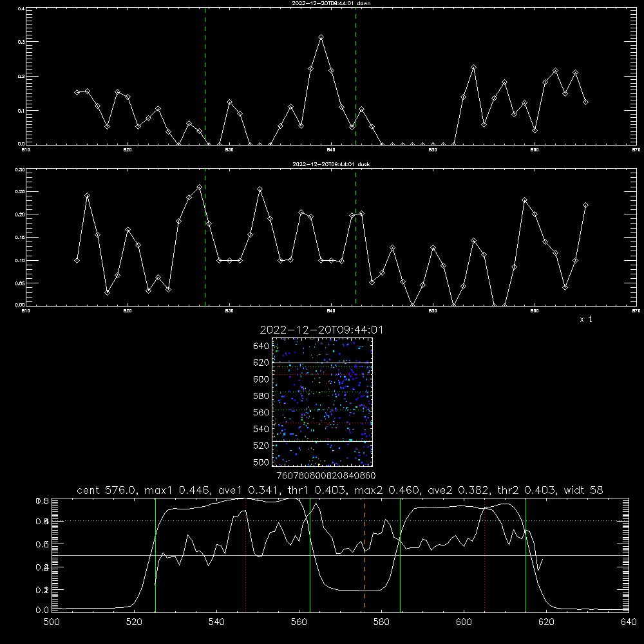This screenshot has width=644, height=644.
Task: Click the speckled image panel in the center
Action: tap(322, 402)
